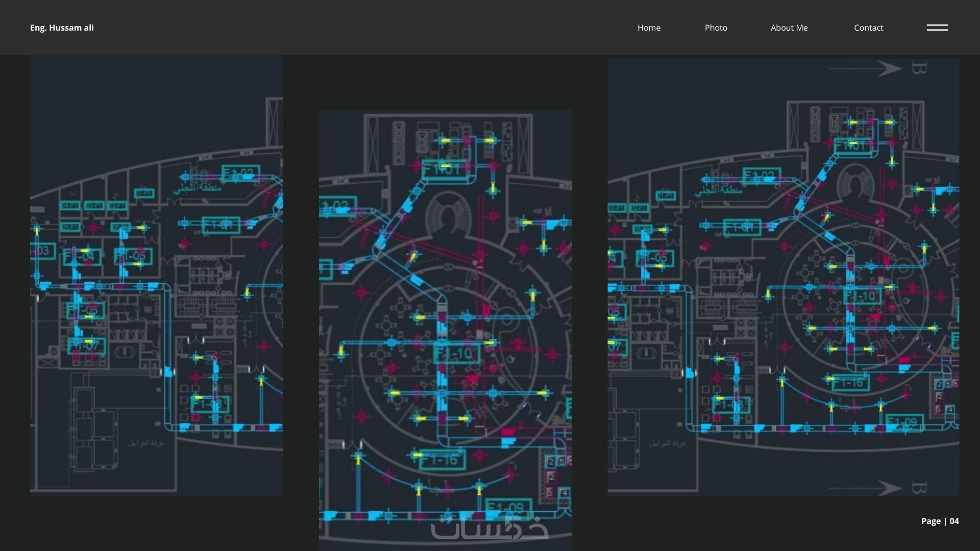
Task: Click the Eng. Hussam ali site title
Action: point(62,28)
